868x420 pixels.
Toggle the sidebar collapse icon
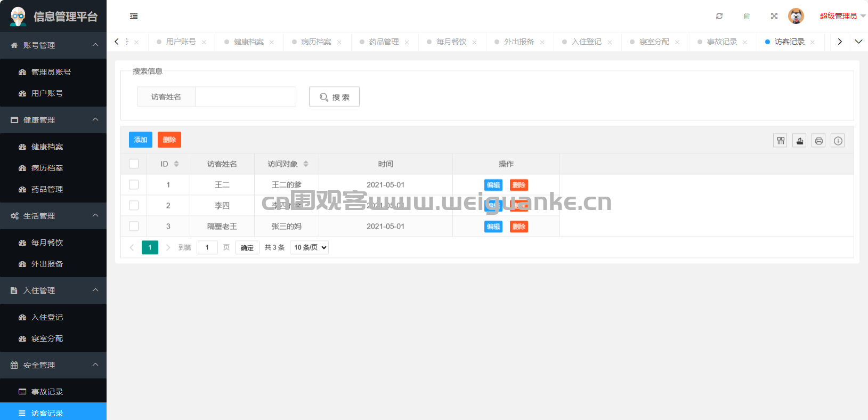[134, 17]
